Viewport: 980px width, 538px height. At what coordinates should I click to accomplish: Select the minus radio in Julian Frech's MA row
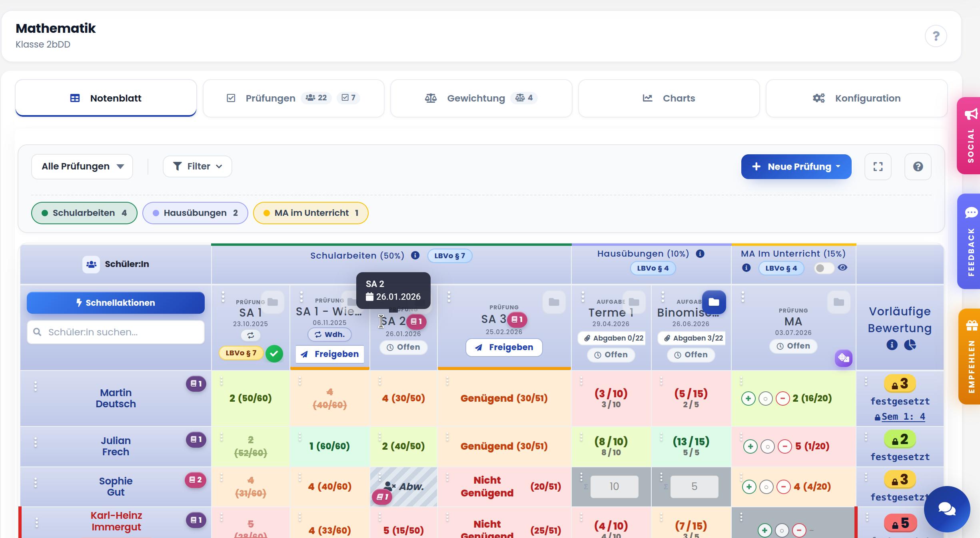click(784, 446)
